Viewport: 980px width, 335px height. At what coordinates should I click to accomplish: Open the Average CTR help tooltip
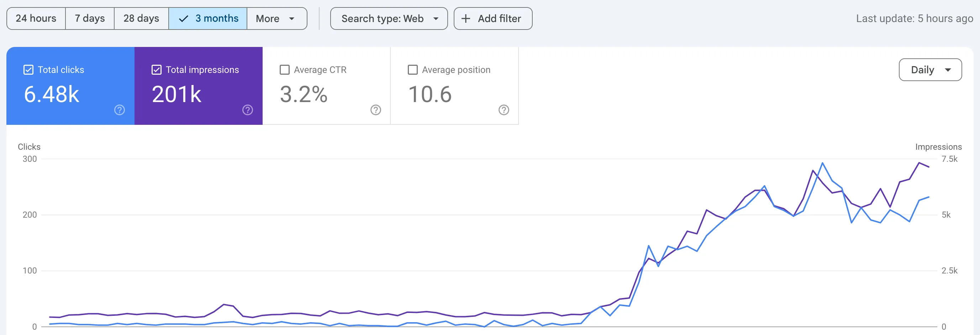tap(375, 110)
